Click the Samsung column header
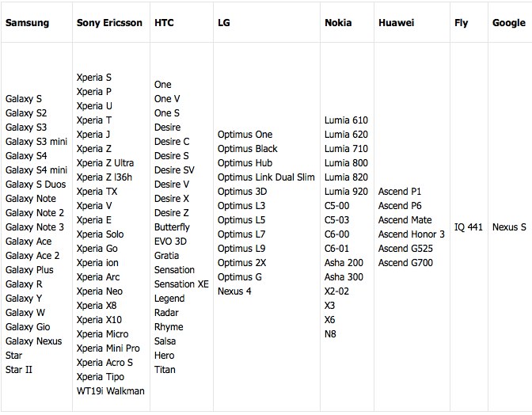532x415 pixels. point(27,23)
